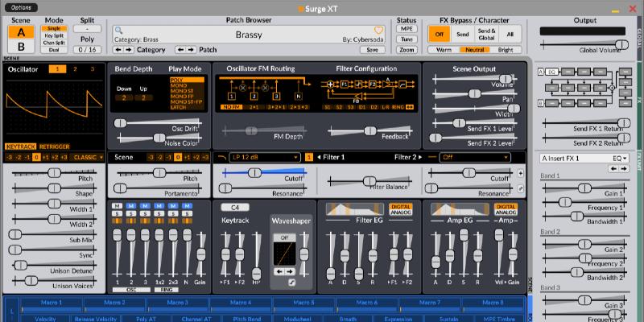Switch to oscillator 2 tab
This screenshot has width=644, height=322.
(75, 70)
